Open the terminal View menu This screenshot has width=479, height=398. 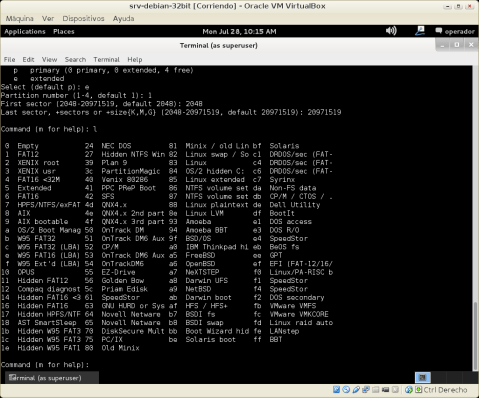coord(49,59)
